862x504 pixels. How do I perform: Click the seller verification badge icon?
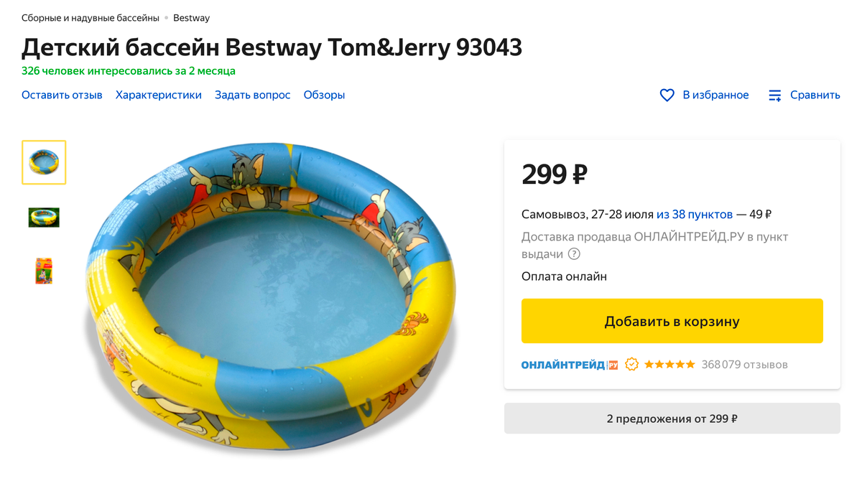point(631,364)
